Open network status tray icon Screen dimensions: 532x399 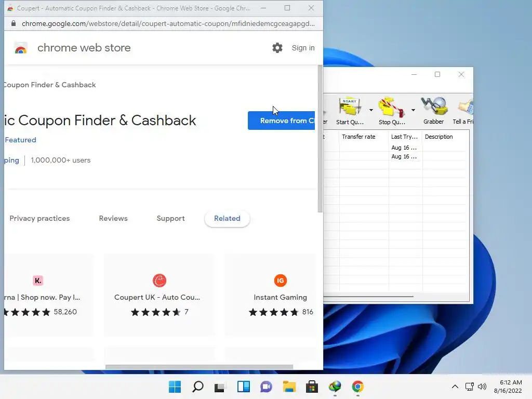(x=470, y=387)
